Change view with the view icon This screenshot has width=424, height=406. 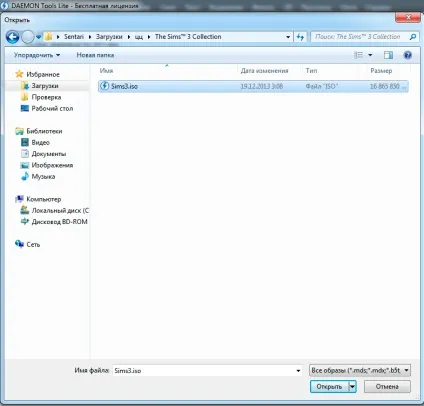[x=358, y=55]
